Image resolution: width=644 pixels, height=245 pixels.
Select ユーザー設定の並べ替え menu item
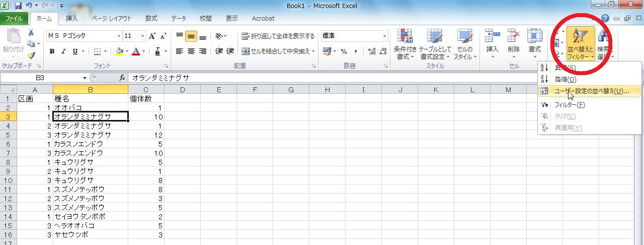pos(591,91)
